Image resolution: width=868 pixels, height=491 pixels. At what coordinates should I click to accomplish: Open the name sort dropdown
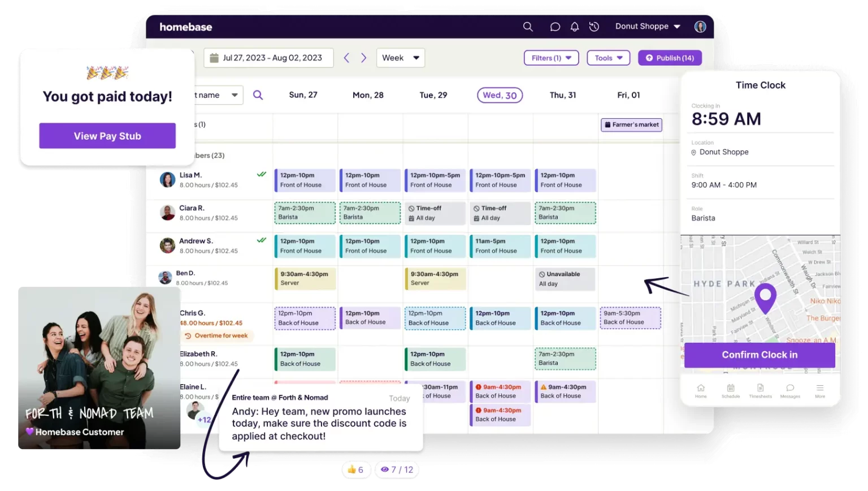[218, 95]
